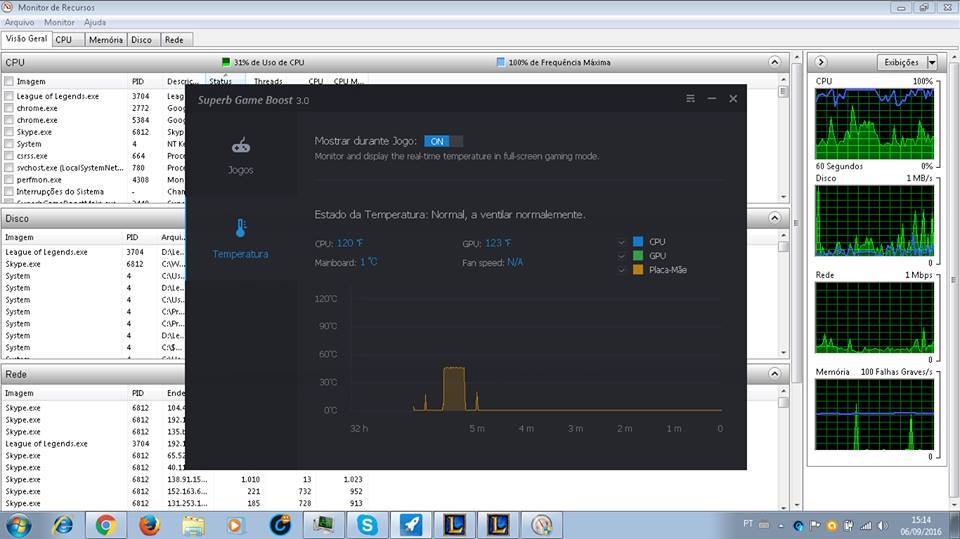The width and height of the screenshot is (960, 539).
Task: Check the perfmon.exe process checkbox
Action: [9, 179]
